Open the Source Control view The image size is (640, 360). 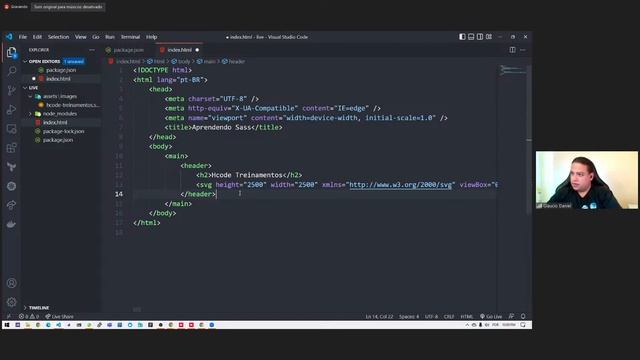[11, 90]
